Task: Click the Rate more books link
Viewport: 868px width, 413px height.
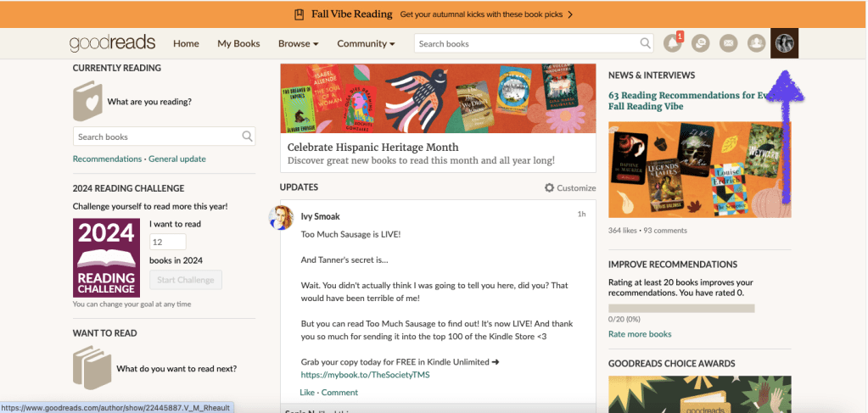Action: click(x=640, y=334)
